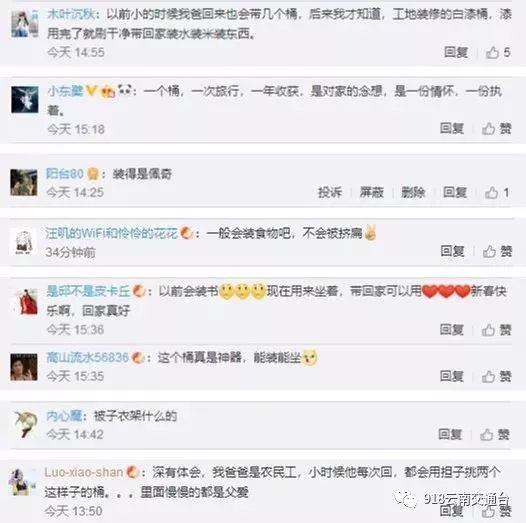526x523 pixels.
Task: Like 内心魔's comment about 被子衣架
Action: coord(495,435)
